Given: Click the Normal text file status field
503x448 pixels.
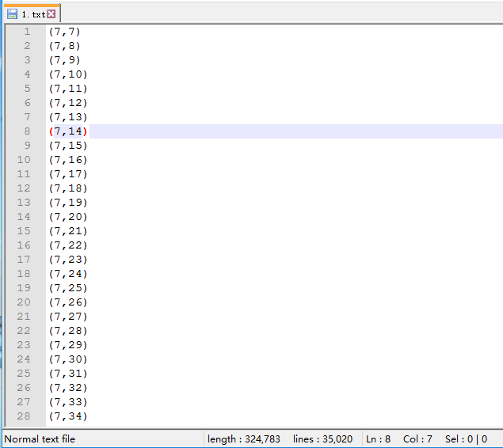Looking at the screenshot, I should coord(40,439).
